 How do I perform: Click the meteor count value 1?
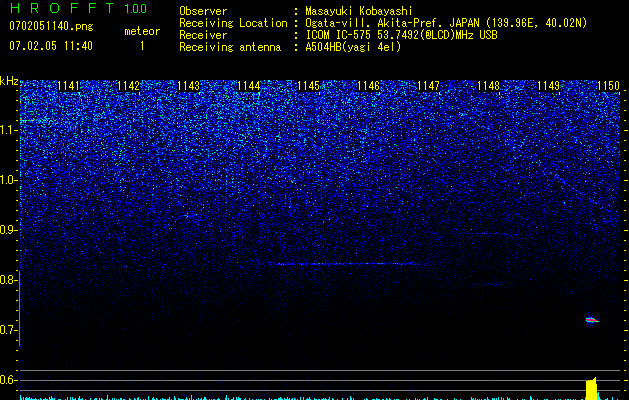(142, 46)
